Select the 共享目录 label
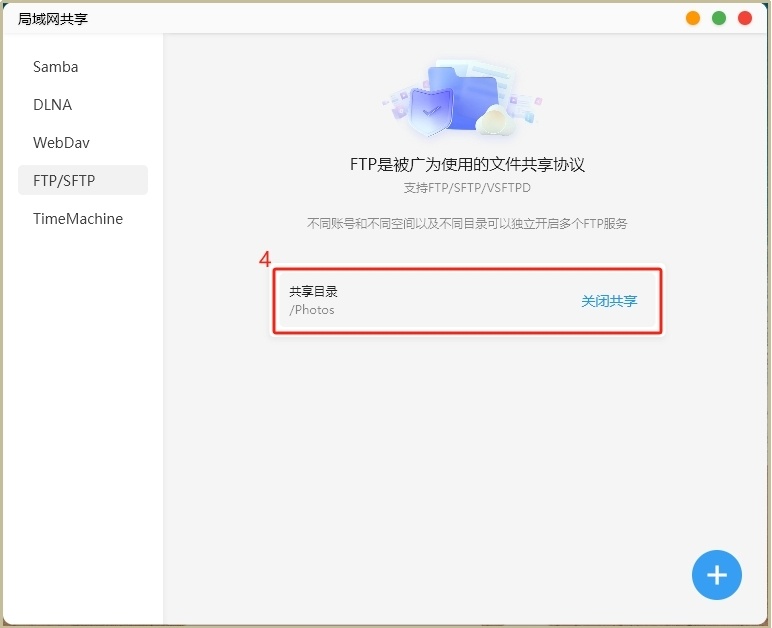Viewport: 772px width, 628px height. pyautogui.click(x=313, y=291)
